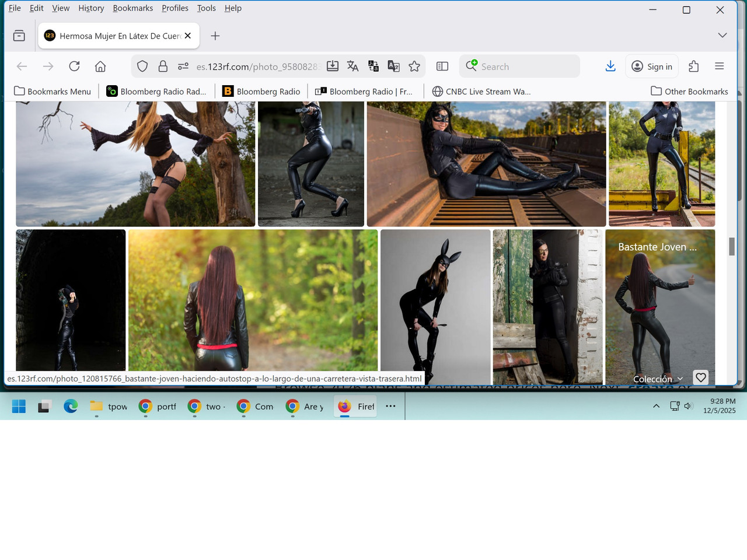747x560 pixels.
Task: Show hidden icons in the system tray
Action: point(656,406)
